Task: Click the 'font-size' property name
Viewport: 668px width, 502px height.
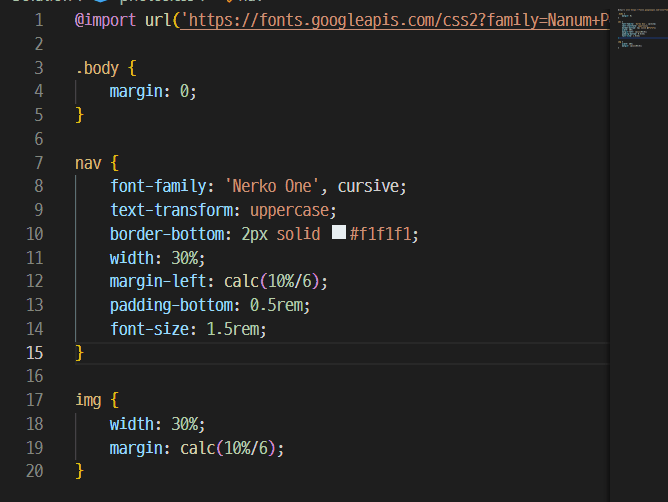Action: [149, 329]
